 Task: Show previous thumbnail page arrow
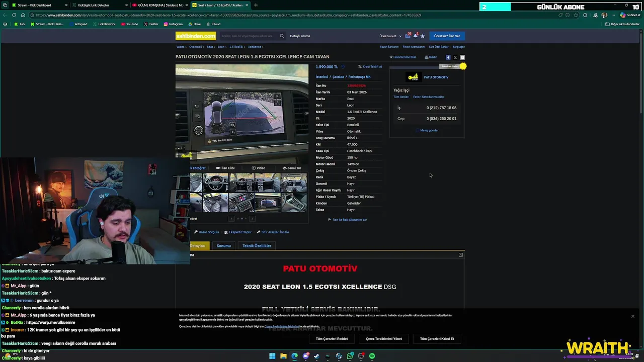click(231, 219)
